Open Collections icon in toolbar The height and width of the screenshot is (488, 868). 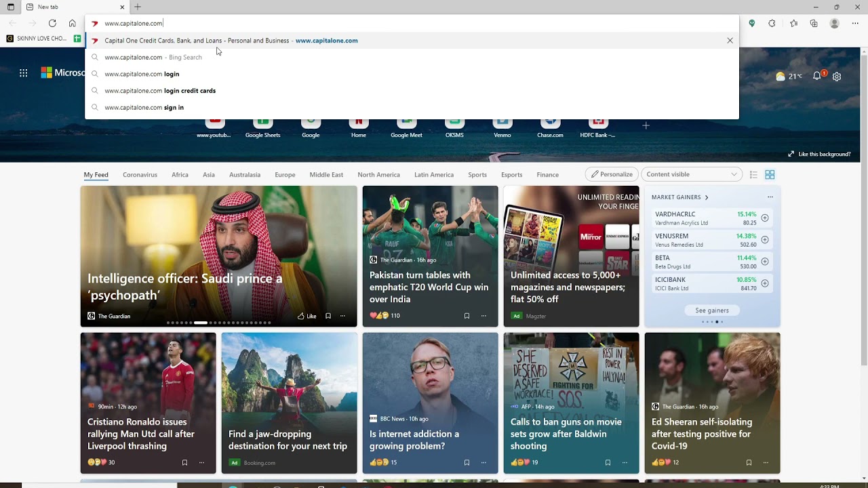pyautogui.click(x=814, y=23)
